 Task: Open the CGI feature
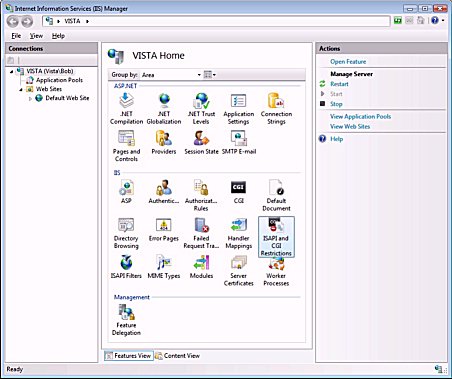point(239,192)
